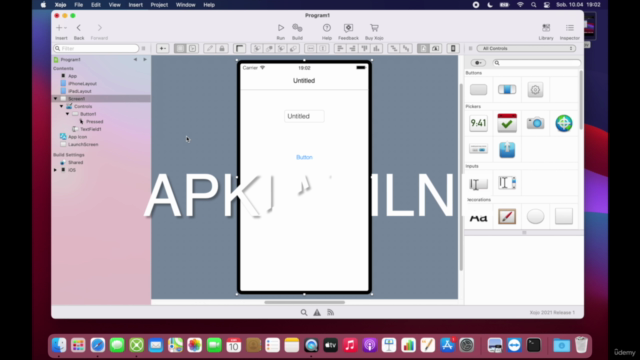Open the File menu
Screen dimensions: 640x360
point(78,5)
